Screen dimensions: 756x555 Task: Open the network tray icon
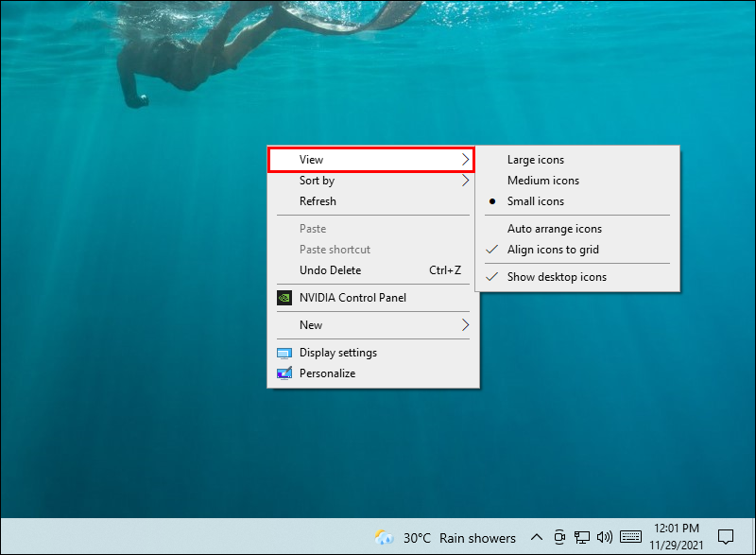[x=581, y=537]
